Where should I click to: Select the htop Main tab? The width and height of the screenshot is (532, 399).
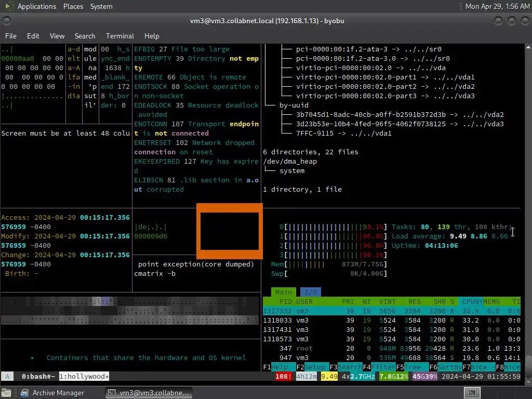pos(284,292)
